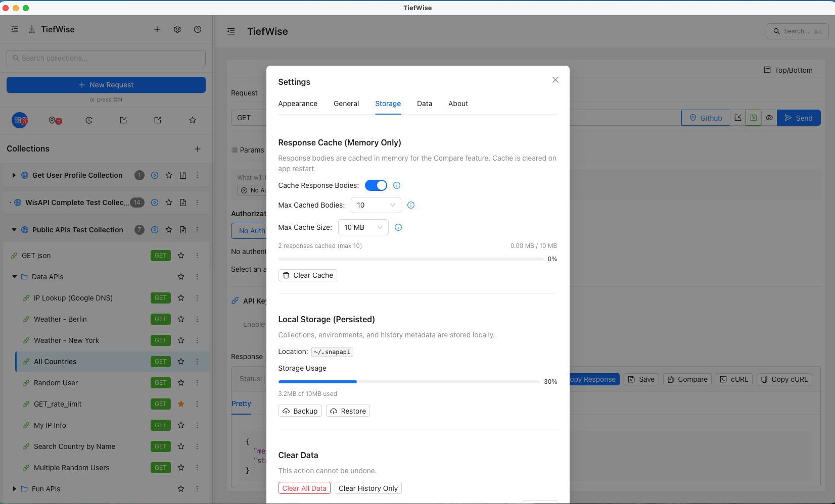Open the history clock icon
The width and height of the screenshot is (835, 504).
point(89,120)
